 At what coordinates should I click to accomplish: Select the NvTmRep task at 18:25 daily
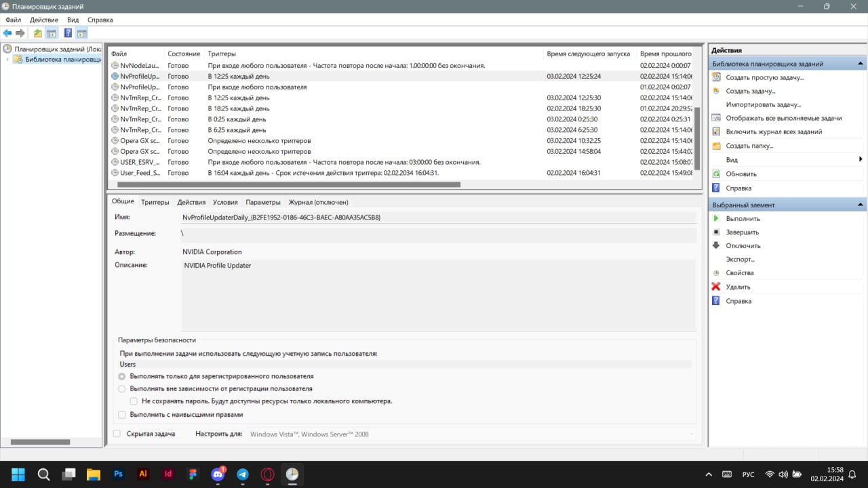click(x=401, y=108)
